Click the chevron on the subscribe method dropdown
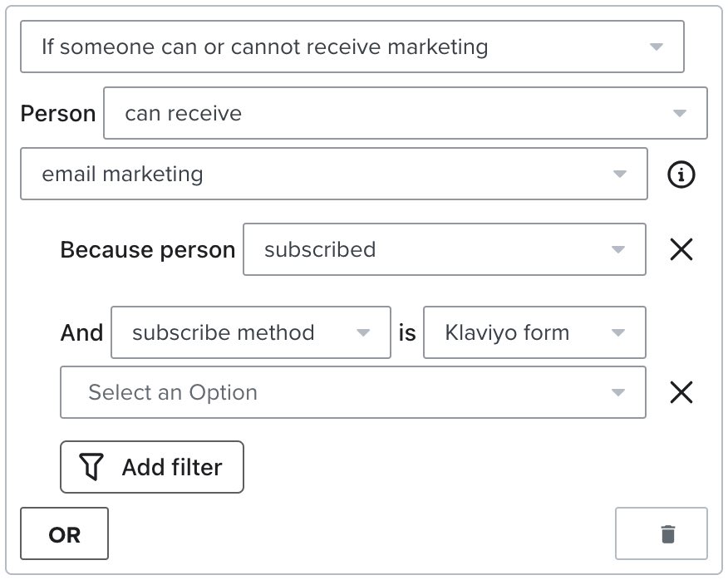Screen dimensions: 728x580 [363, 332]
